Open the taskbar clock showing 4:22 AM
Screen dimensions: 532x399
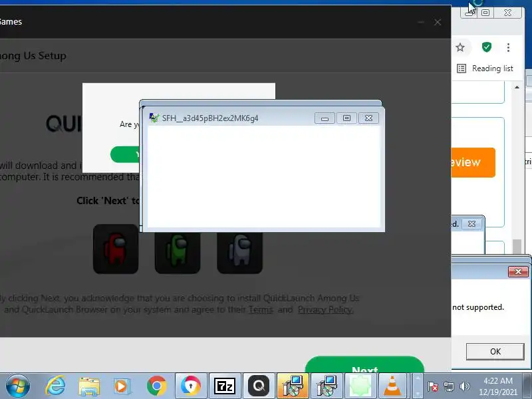(498, 386)
